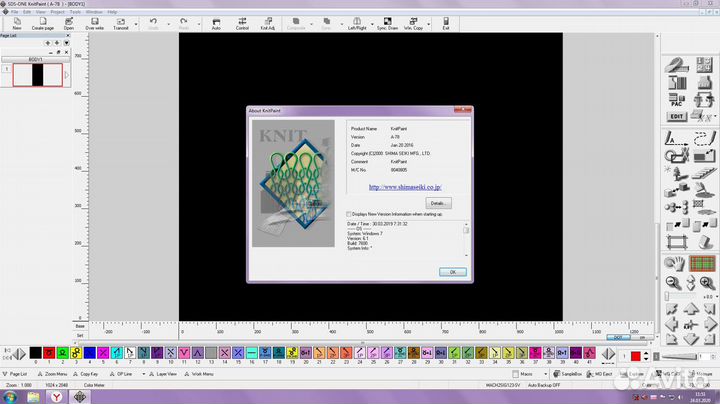720x404 pixels.
Task: Click the scroll right arrow icon
Action: pyautogui.click(x=710, y=325)
